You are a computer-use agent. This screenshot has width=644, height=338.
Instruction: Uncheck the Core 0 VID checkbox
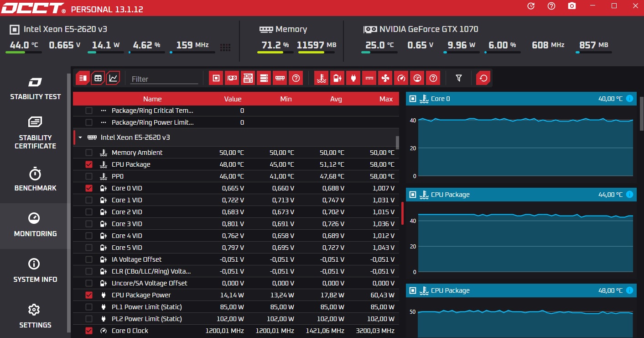(x=89, y=188)
